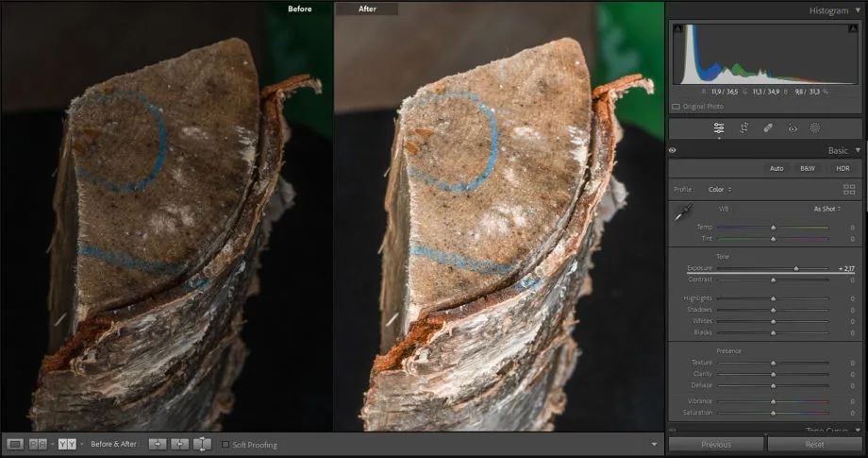
Task: Click the Highlights slider handle
Action: pyautogui.click(x=774, y=298)
